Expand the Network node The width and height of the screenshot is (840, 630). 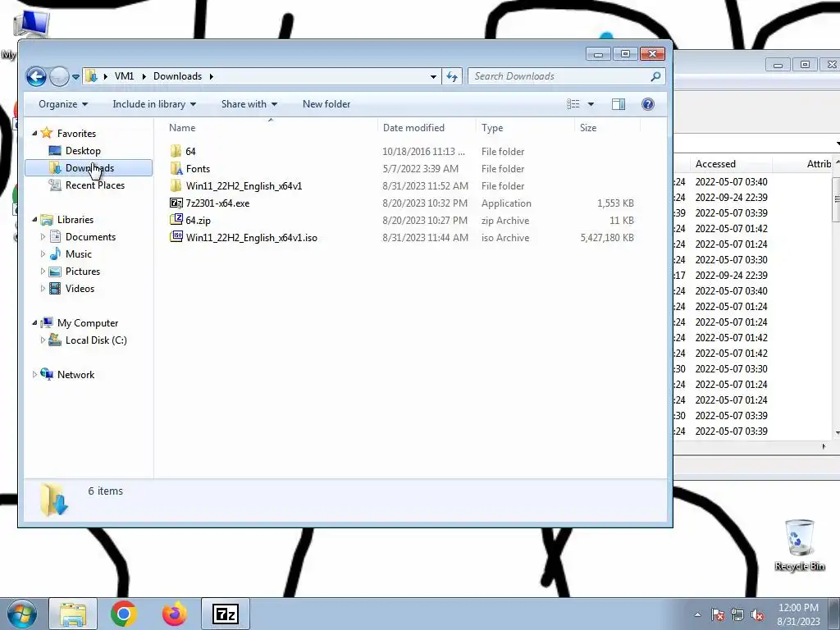click(34, 374)
